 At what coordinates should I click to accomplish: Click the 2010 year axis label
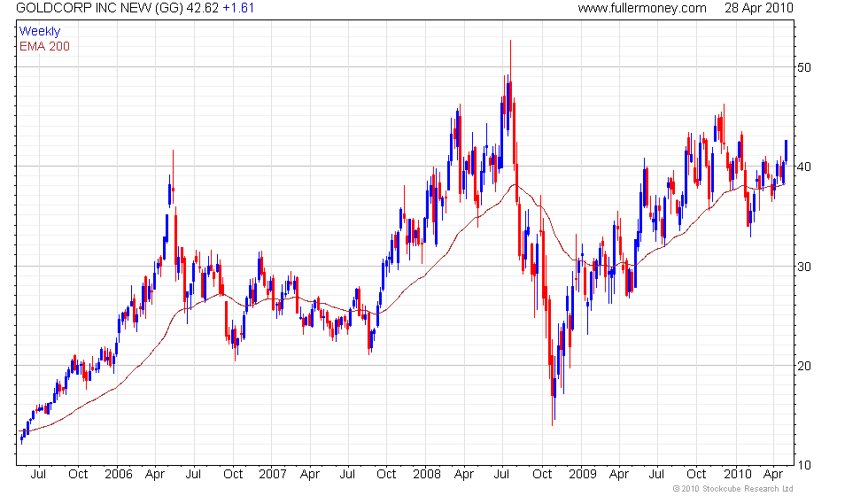[737, 475]
